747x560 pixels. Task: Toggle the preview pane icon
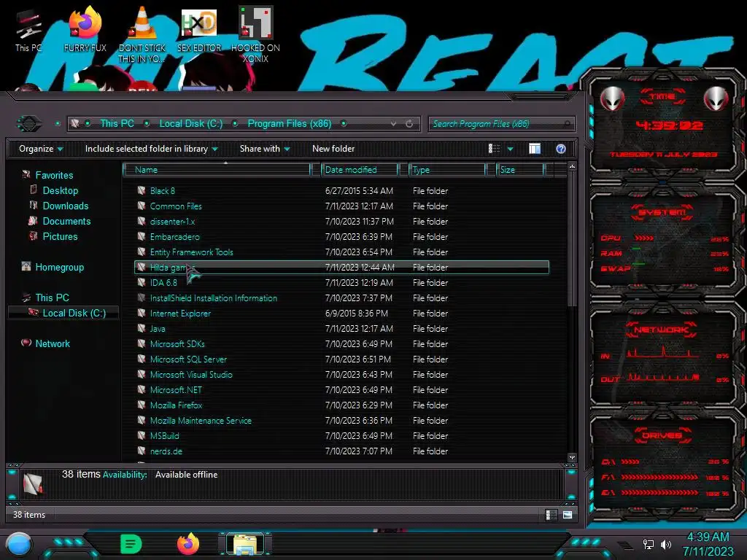click(x=535, y=149)
